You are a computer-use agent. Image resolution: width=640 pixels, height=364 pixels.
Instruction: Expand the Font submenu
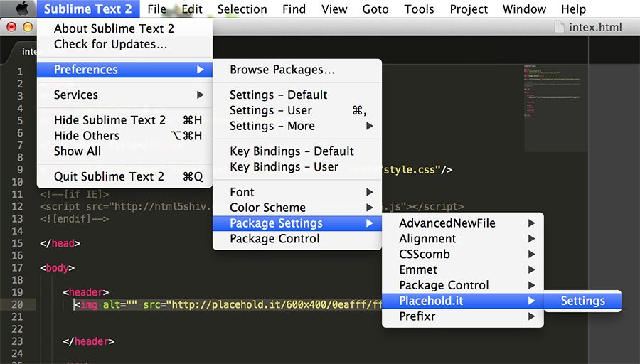click(x=297, y=192)
